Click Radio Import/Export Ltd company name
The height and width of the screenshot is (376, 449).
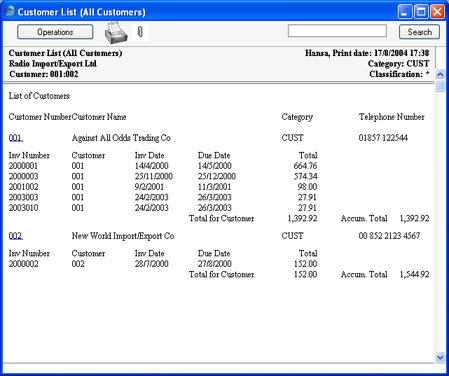[53, 64]
